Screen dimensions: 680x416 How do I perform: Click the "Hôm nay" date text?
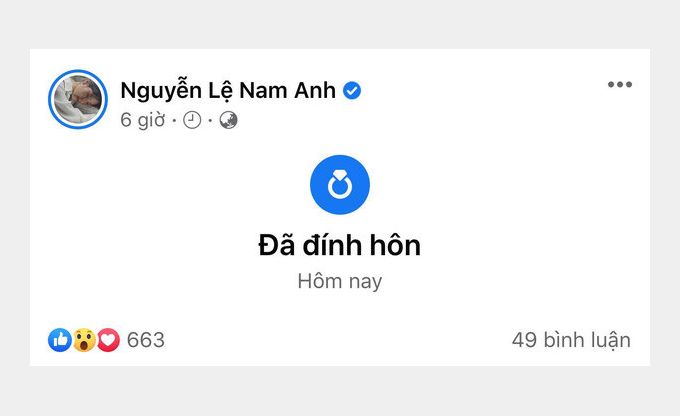340,282
